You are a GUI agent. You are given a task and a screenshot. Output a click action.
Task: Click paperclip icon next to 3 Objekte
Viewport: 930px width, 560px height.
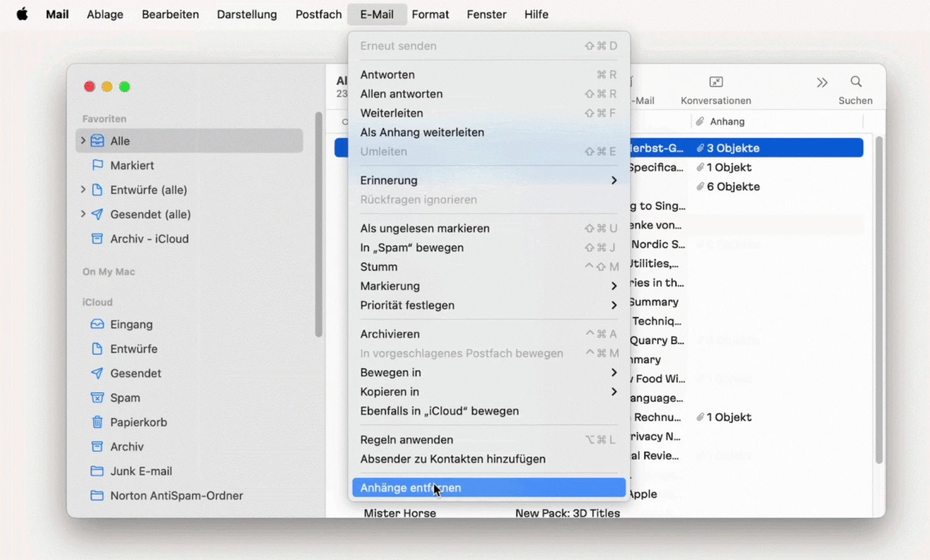click(700, 148)
